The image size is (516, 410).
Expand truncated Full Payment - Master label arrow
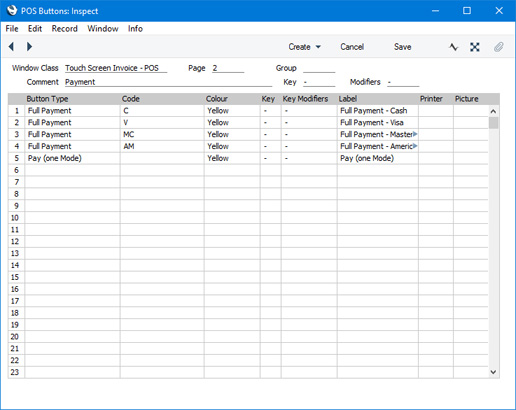tap(415, 134)
